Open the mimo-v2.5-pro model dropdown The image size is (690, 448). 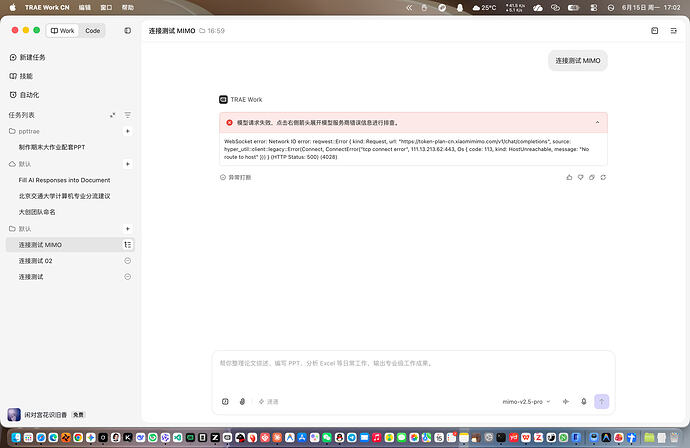tap(526, 402)
